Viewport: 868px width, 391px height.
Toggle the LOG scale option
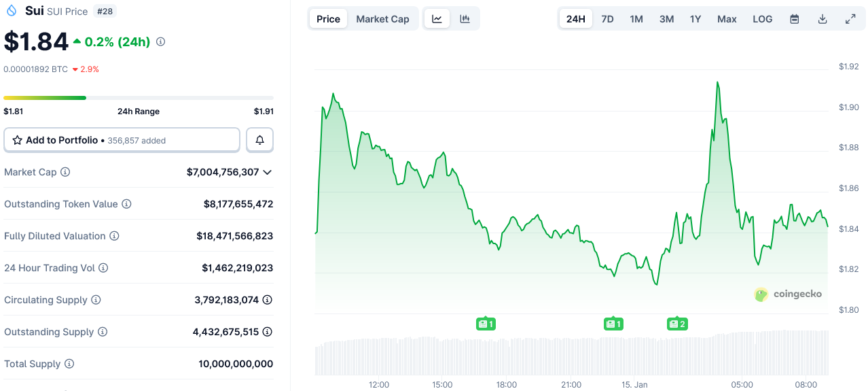[x=762, y=19]
